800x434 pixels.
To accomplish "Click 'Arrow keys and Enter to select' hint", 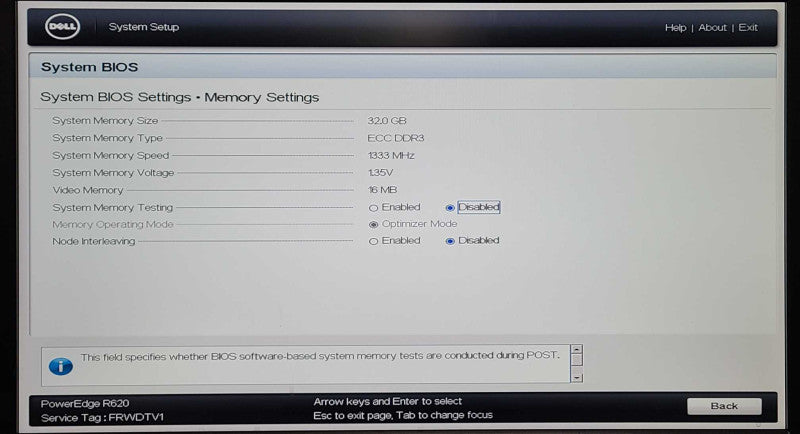I will [x=387, y=401].
